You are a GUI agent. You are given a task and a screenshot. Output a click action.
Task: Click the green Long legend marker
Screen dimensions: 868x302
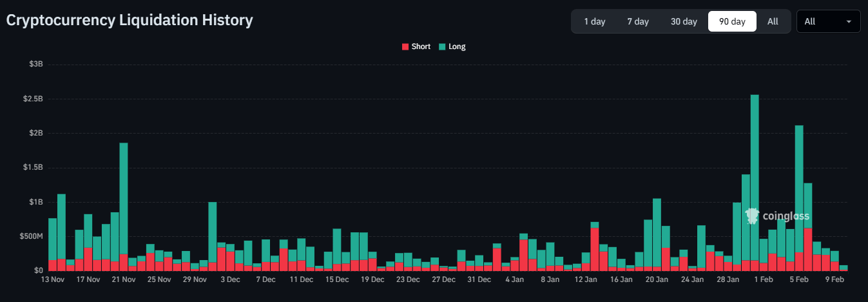pyautogui.click(x=442, y=46)
